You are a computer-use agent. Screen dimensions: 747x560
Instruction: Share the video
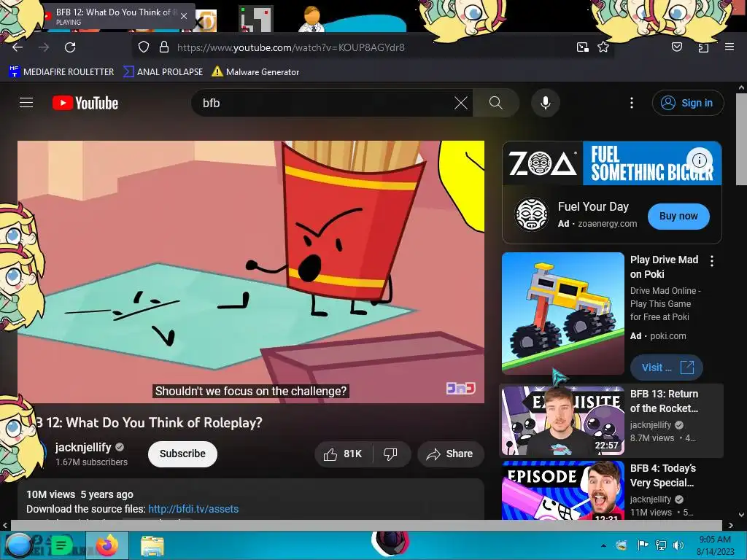point(451,454)
